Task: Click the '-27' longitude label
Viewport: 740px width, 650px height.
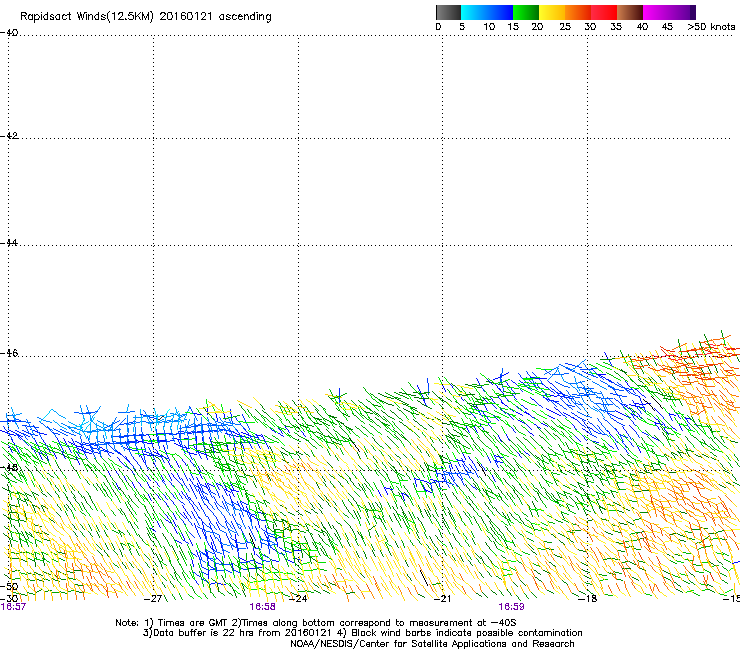Action: 152,599
